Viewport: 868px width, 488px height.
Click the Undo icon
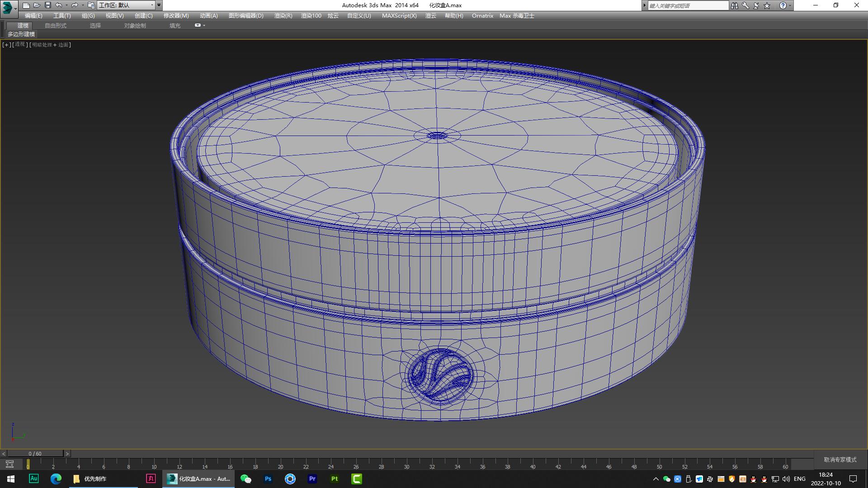coord(59,5)
